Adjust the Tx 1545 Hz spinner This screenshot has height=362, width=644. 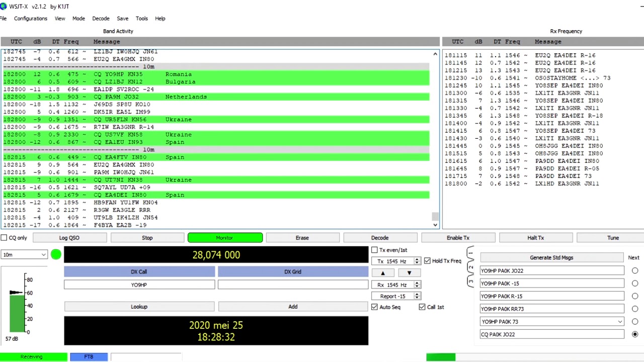pos(417,261)
